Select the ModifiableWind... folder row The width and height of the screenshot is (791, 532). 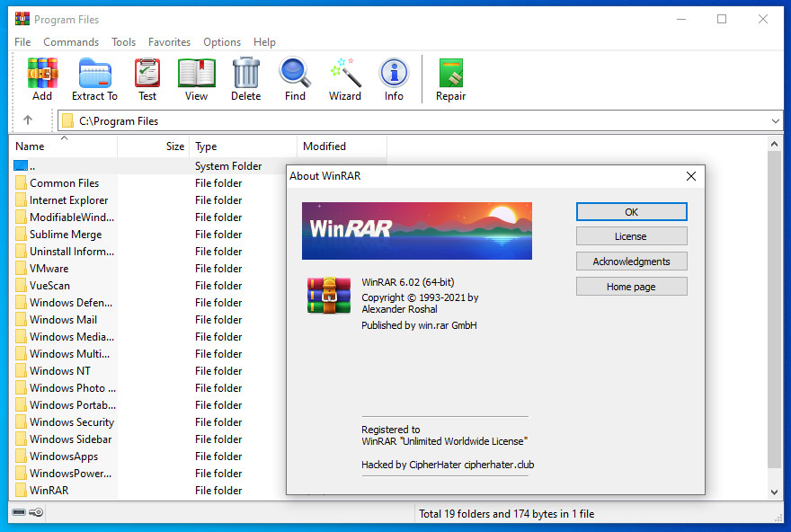point(65,217)
